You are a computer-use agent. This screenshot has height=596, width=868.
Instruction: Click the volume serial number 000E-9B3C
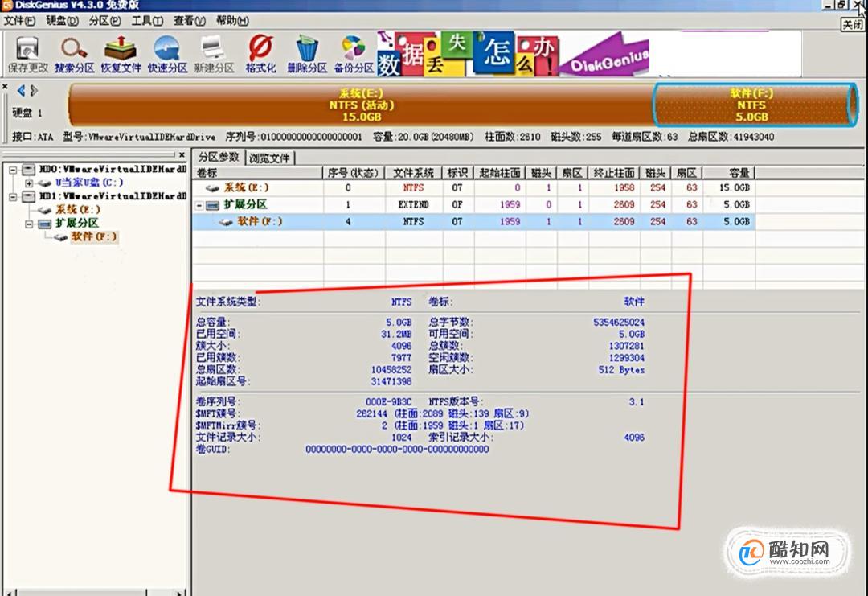[x=389, y=401]
